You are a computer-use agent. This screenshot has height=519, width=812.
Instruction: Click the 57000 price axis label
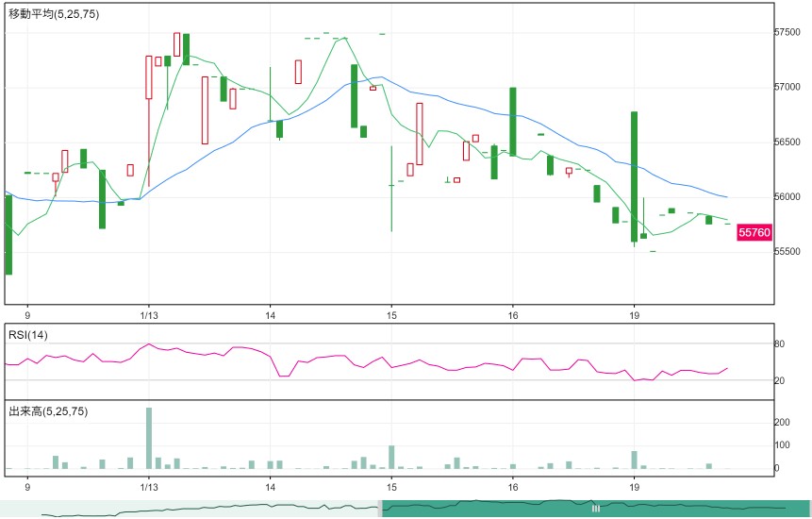[787, 87]
